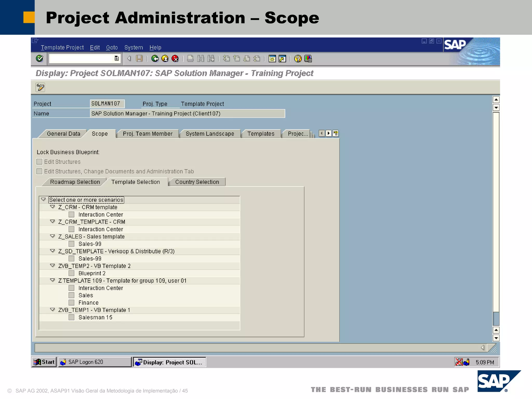Screen dimensions: 532x399
Task: Click the Next Page icon
Action: (247, 59)
